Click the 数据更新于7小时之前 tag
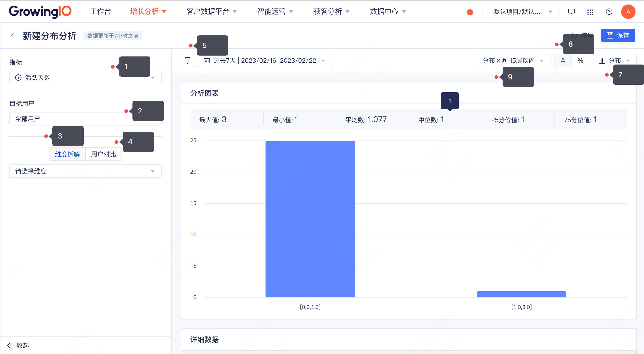Image resolution: width=644 pixels, height=354 pixels. coord(113,36)
